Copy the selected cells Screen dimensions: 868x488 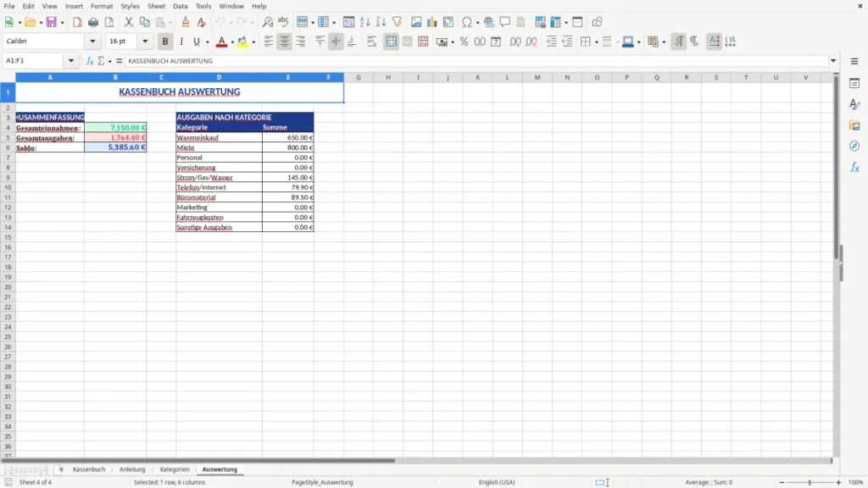(144, 22)
